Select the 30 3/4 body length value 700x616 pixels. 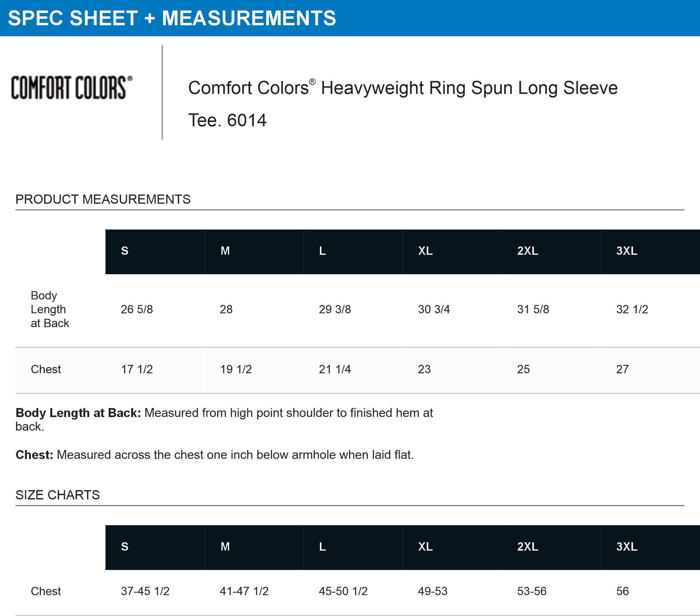pos(434,309)
